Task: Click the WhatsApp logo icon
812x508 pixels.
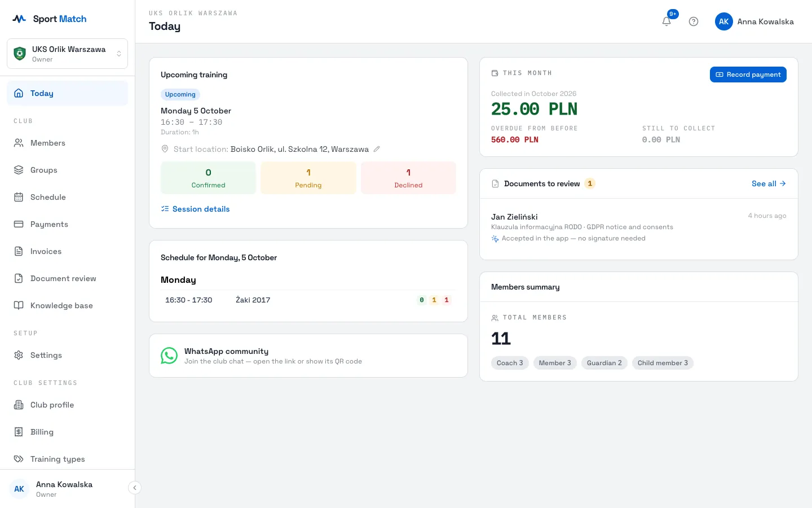Action: (169, 356)
